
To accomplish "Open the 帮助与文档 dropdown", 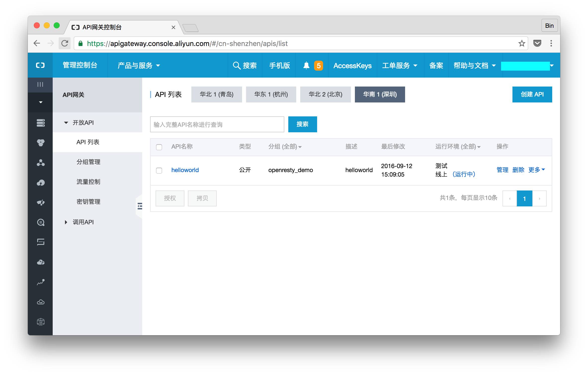I will [475, 65].
